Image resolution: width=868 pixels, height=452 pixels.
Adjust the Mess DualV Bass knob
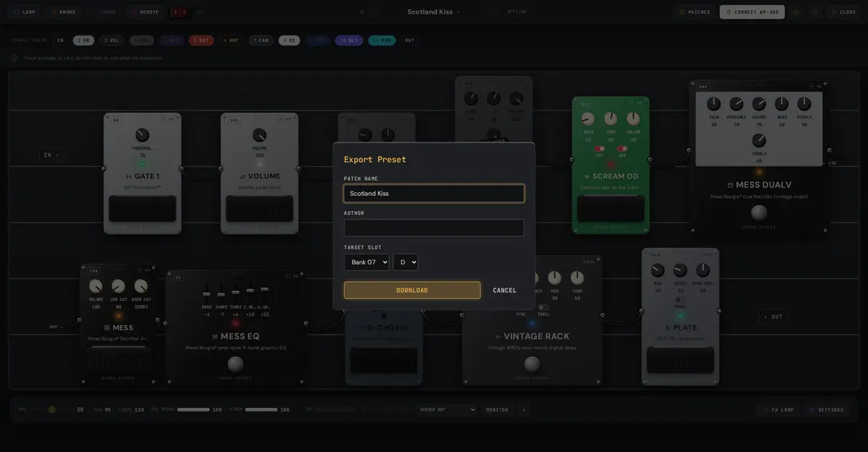(782, 104)
